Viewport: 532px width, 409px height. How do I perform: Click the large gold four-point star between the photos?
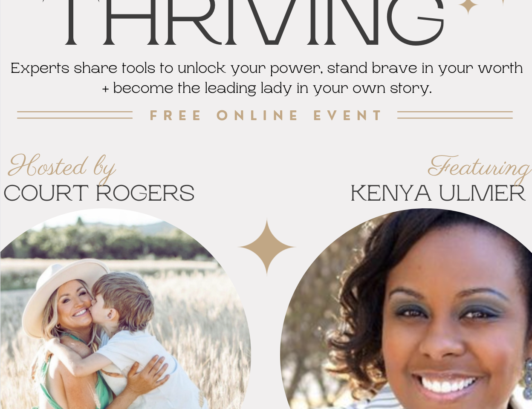point(267,247)
